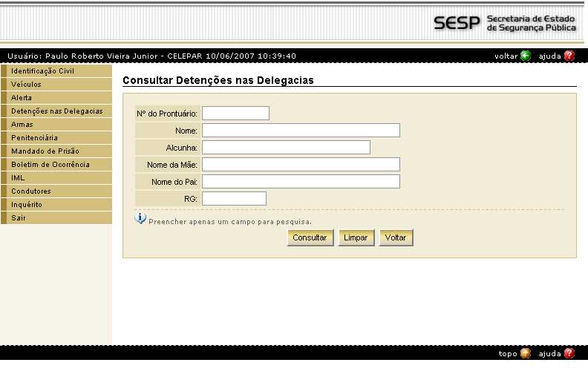
Task: Click the red ajuda icon in header
Action: 569,56
